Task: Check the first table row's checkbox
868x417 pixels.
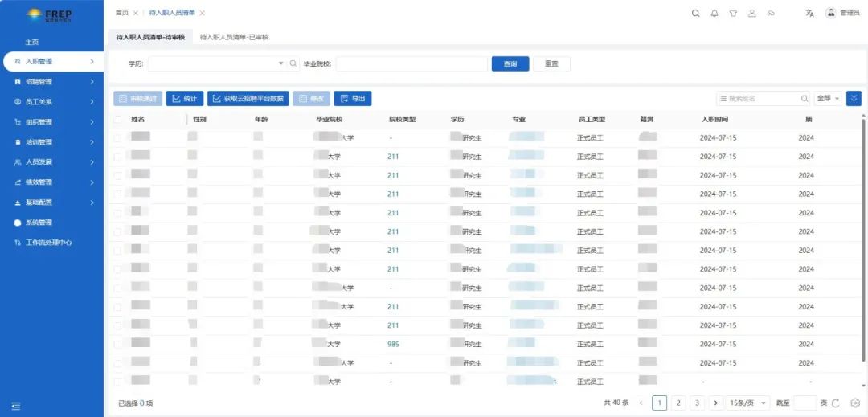Action: coord(118,138)
